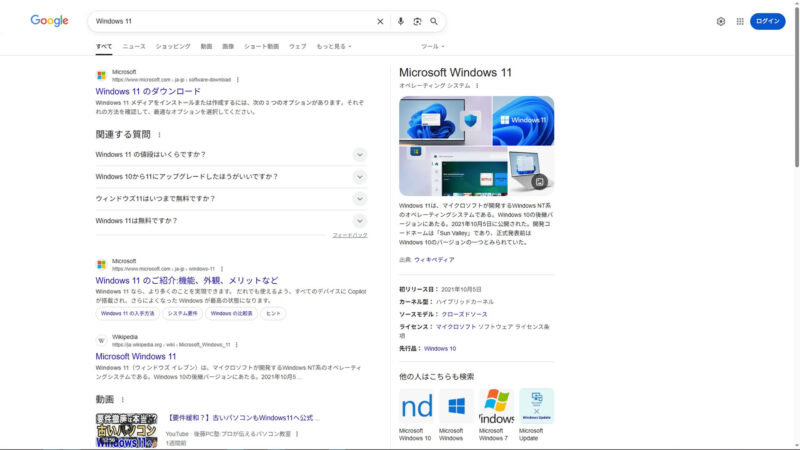Start voice search with microphone icon
This screenshot has height=450, width=800.
(401, 21)
